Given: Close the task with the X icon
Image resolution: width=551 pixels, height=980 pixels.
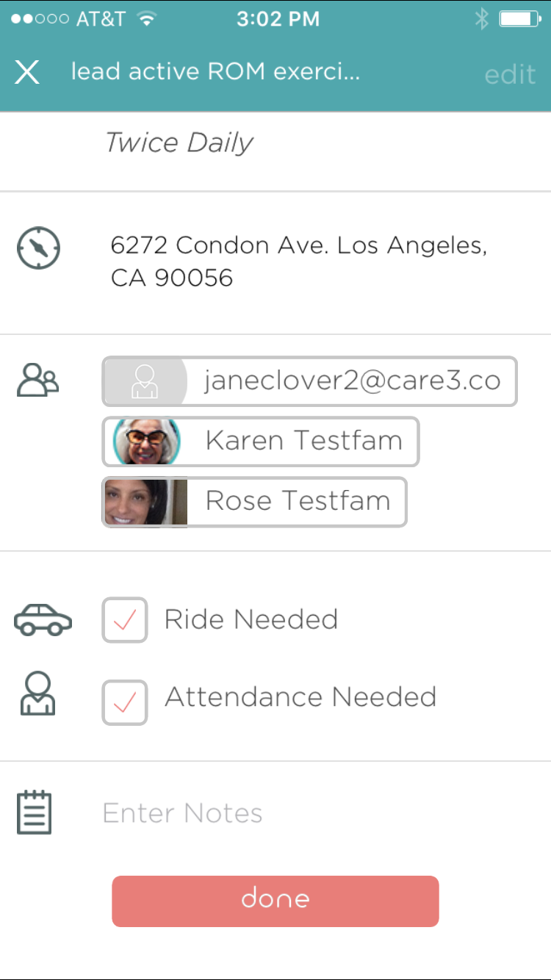Looking at the screenshot, I should pos(27,72).
